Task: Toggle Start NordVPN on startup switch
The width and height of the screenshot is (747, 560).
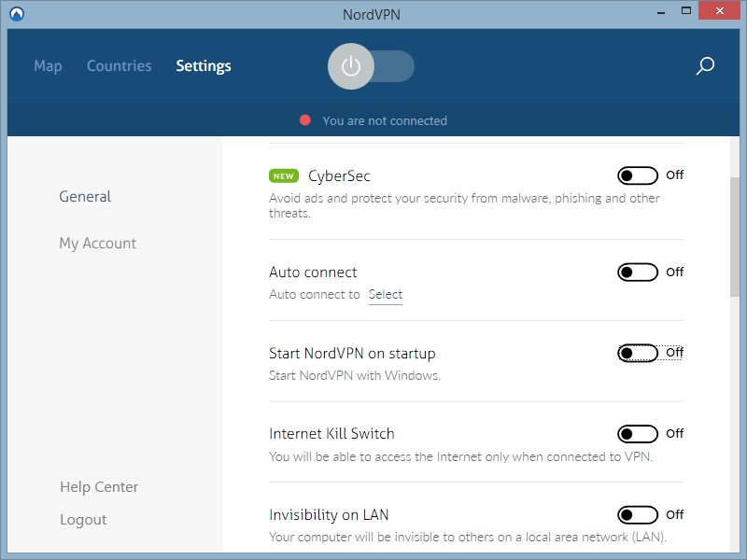Action: [x=638, y=353]
